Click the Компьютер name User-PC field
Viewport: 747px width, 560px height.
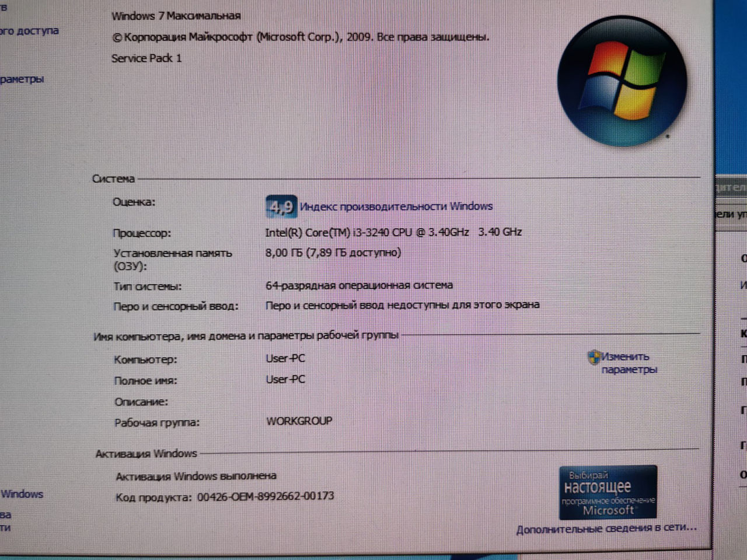(285, 358)
